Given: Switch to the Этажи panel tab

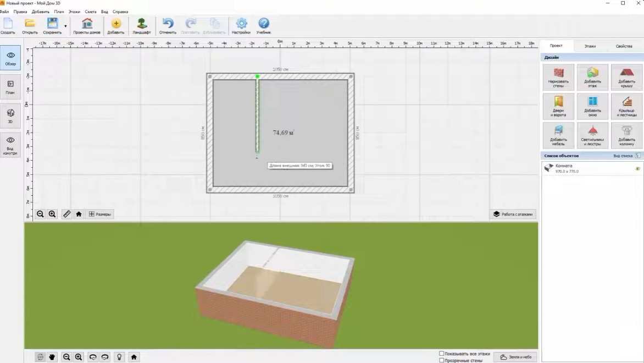Looking at the screenshot, I should point(590,46).
